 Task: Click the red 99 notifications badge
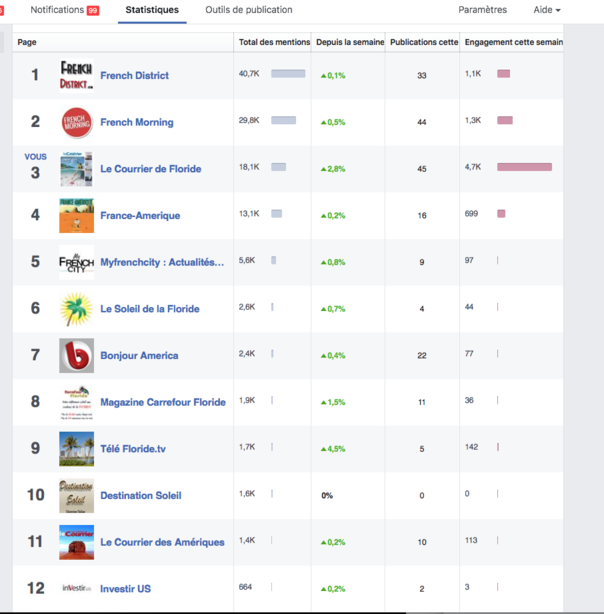(x=93, y=11)
